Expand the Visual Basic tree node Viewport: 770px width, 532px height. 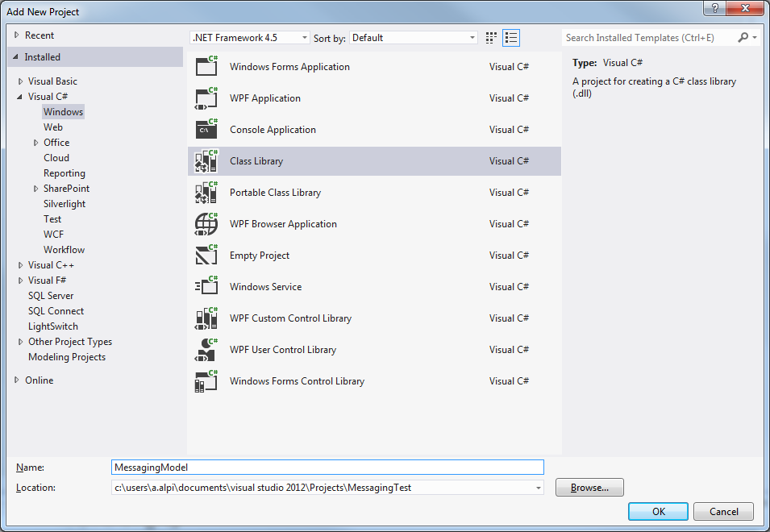pos(20,81)
